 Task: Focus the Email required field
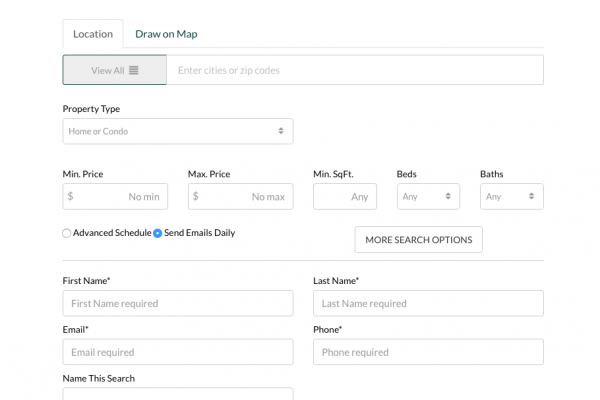178,352
